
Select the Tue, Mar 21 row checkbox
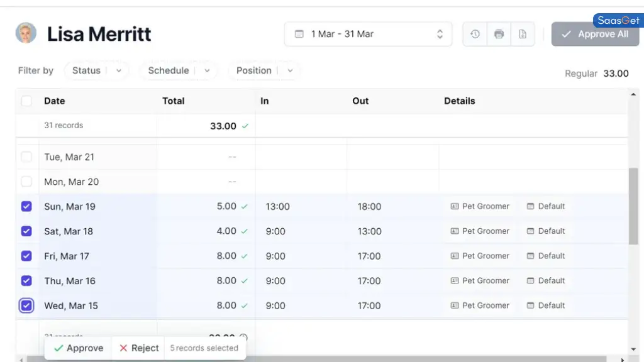click(x=26, y=157)
